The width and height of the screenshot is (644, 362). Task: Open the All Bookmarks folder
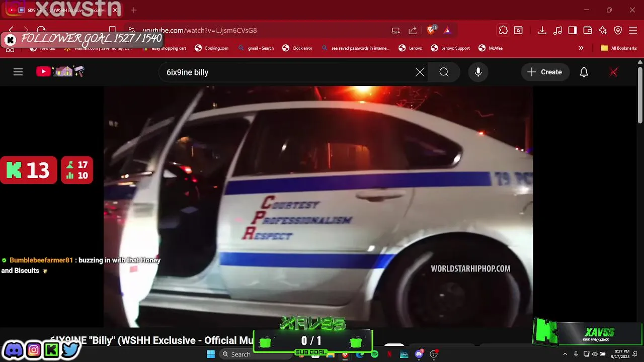tap(619, 48)
